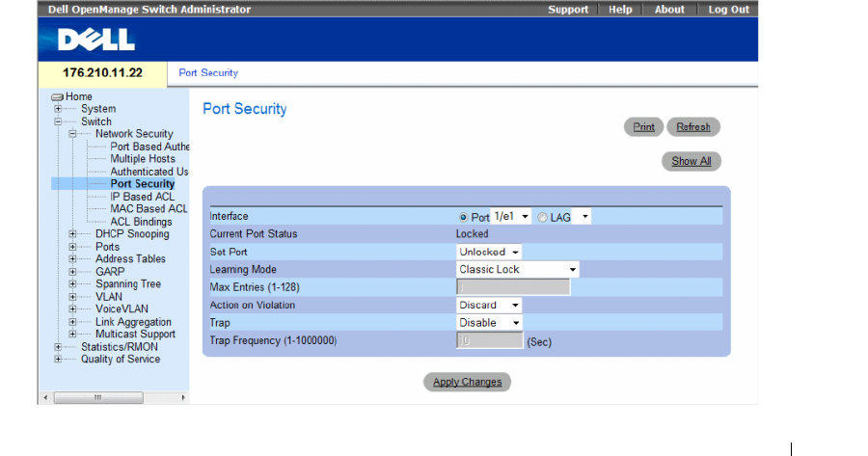Image resolution: width=868 pixels, height=456 pixels.
Task: Collapse the Switch tree node
Action: 58,121
